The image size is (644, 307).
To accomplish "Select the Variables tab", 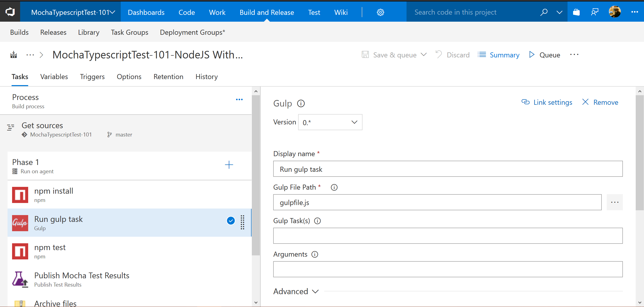I will [x=54, y=77].
